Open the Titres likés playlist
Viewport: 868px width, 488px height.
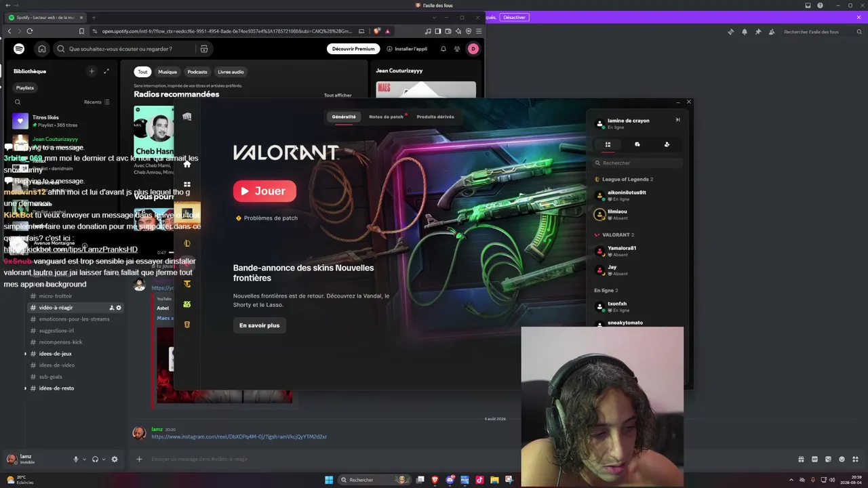click(x=64, y=121)
